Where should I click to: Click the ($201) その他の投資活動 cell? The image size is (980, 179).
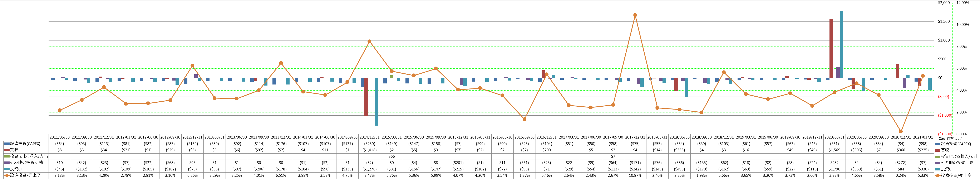pos(458,163)
